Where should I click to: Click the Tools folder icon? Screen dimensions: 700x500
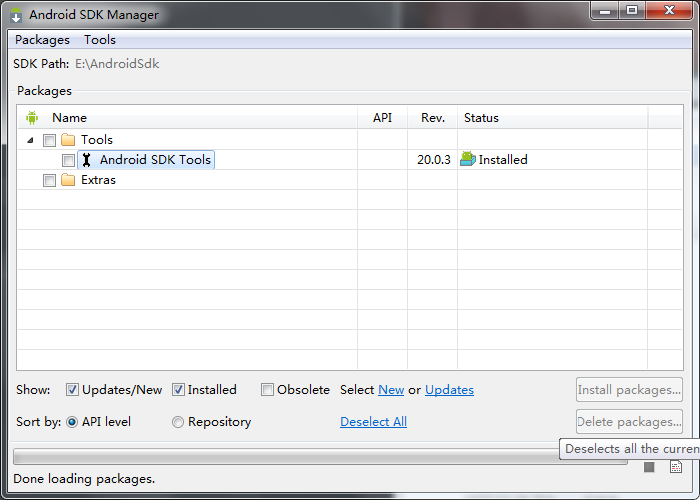tap(68, 140)
